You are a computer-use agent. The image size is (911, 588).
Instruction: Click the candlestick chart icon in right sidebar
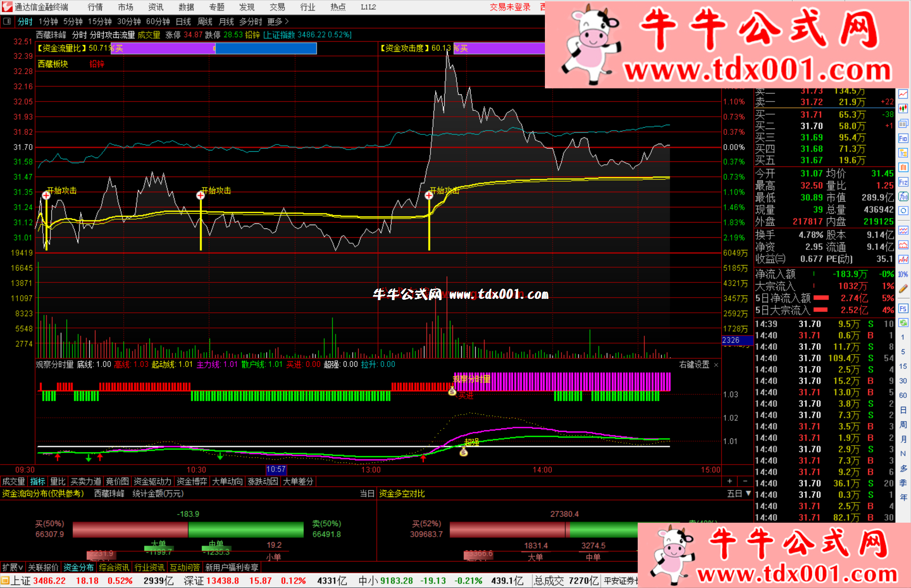[x=903, y=109]
